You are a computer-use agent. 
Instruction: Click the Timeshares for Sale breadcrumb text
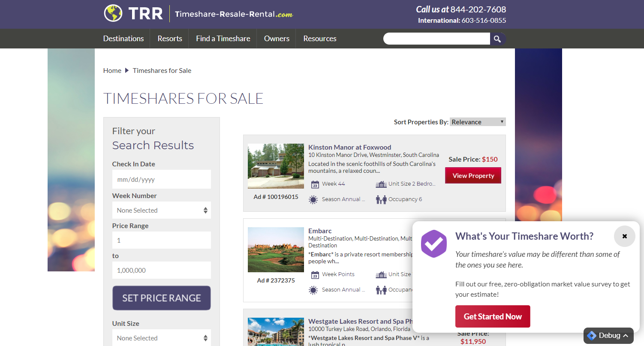[162, 71]
